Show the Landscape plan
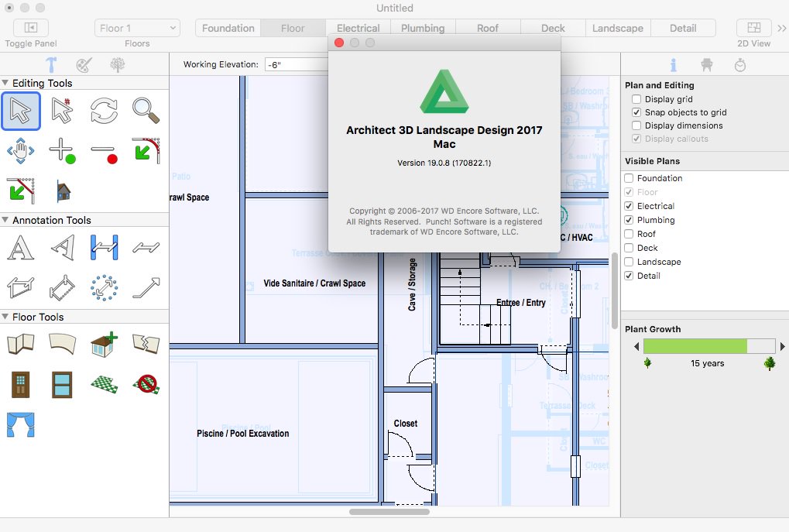Screen dimensions: 789x532 pos(629,262)
